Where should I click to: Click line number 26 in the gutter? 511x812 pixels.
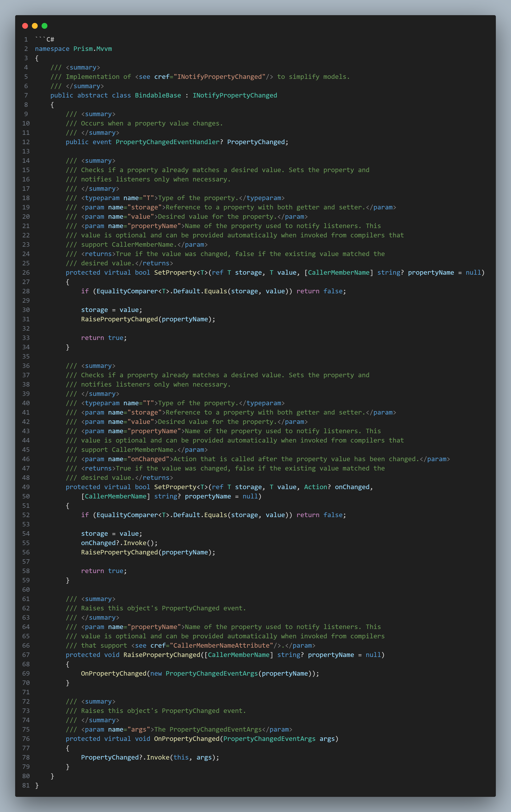click(x=26, y=273)
